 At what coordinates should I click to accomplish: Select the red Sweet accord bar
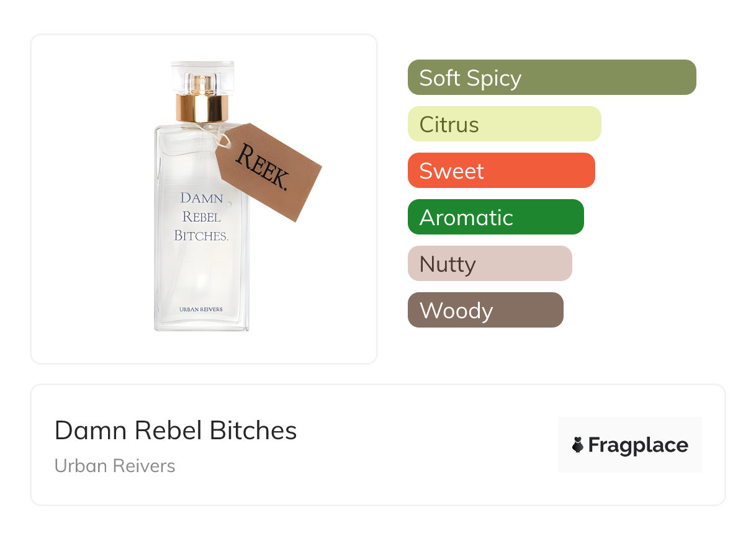coord(502,171)
